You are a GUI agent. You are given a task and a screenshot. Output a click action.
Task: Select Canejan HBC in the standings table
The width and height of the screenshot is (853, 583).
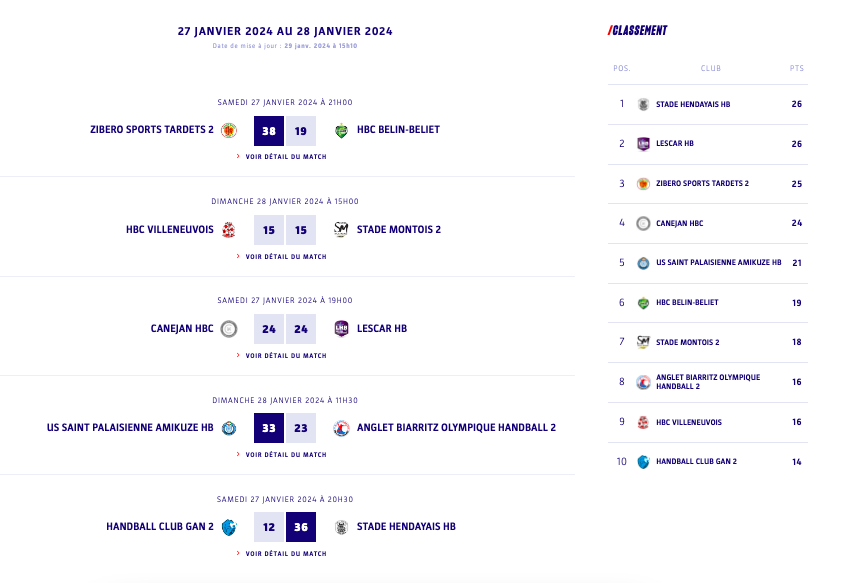tap(679, 224)
